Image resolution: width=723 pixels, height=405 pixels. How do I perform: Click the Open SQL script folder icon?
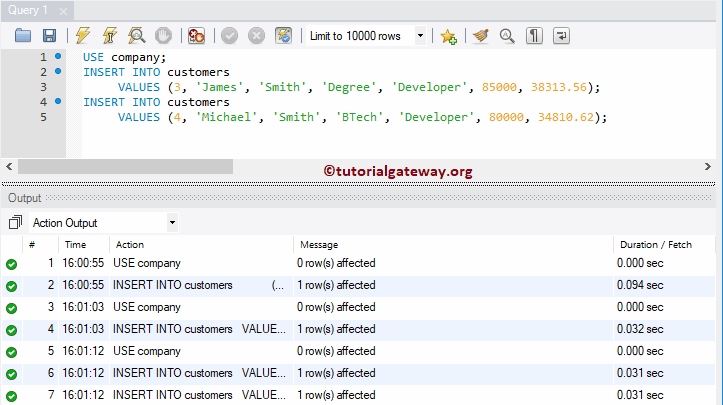click(x=23, y=36)
